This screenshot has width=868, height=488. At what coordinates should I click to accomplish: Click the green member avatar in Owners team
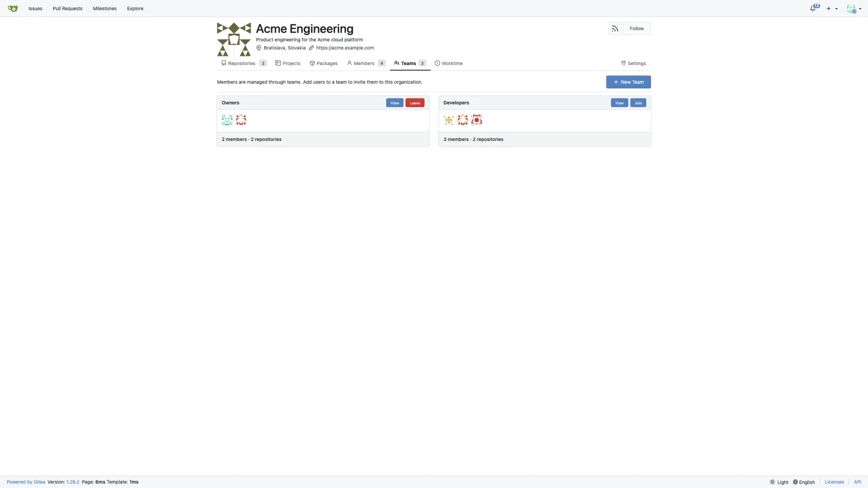[227, 120]
